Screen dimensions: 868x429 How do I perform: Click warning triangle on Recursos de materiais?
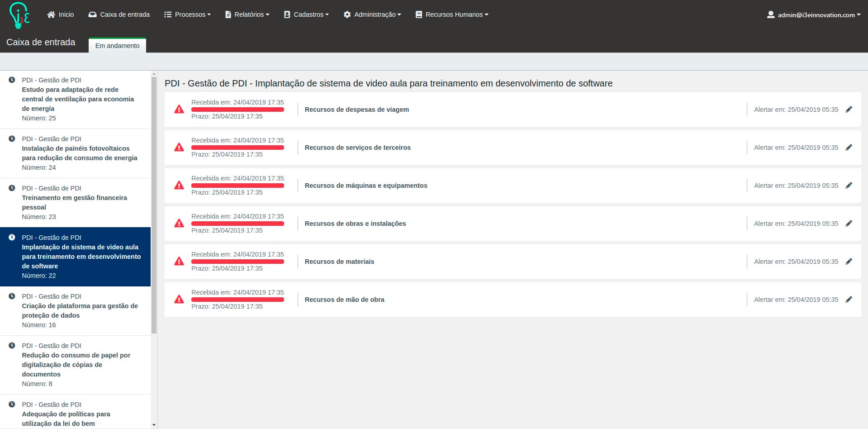click(179, 262)
